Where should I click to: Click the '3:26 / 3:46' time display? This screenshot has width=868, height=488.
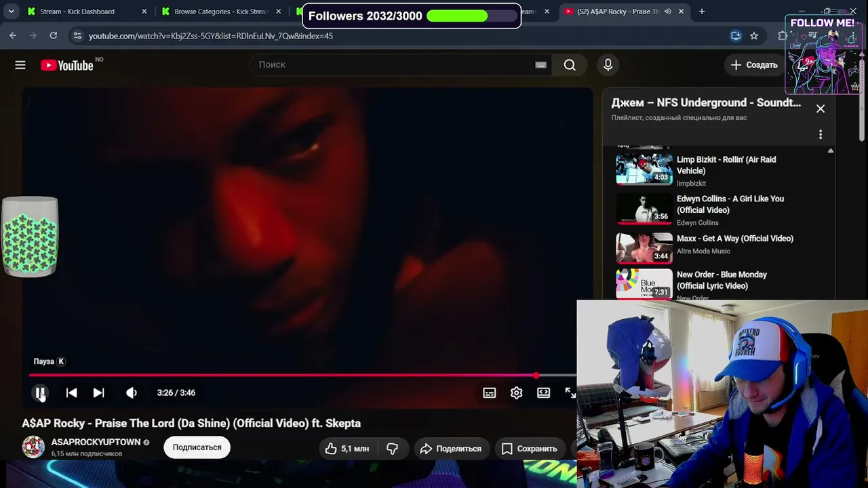tap(176, 392)
